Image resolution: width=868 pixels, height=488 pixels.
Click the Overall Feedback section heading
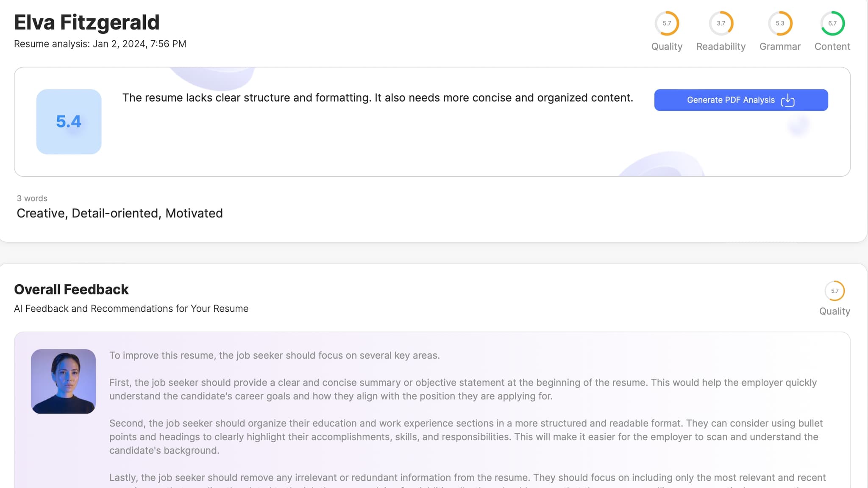coord(71,289)
